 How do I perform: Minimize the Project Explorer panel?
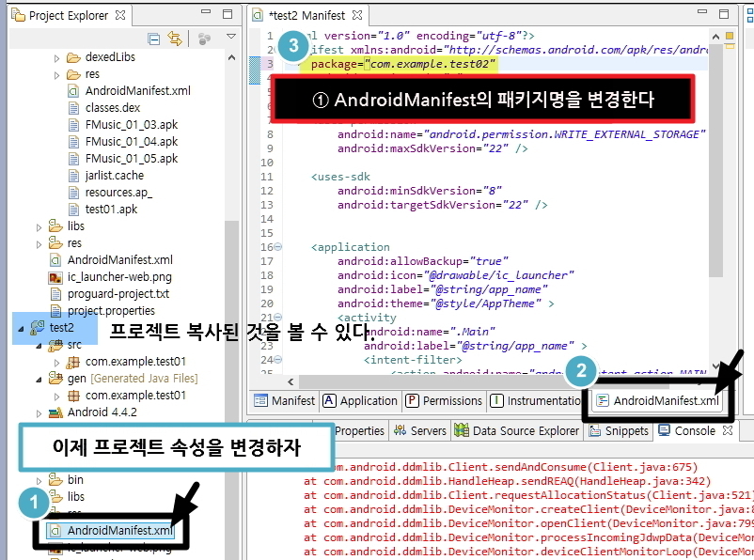206,11
